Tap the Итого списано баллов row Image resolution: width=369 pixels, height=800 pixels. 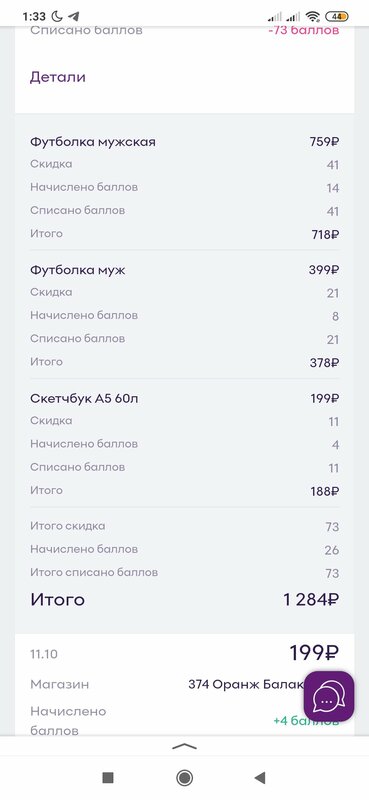coord(184,572)
